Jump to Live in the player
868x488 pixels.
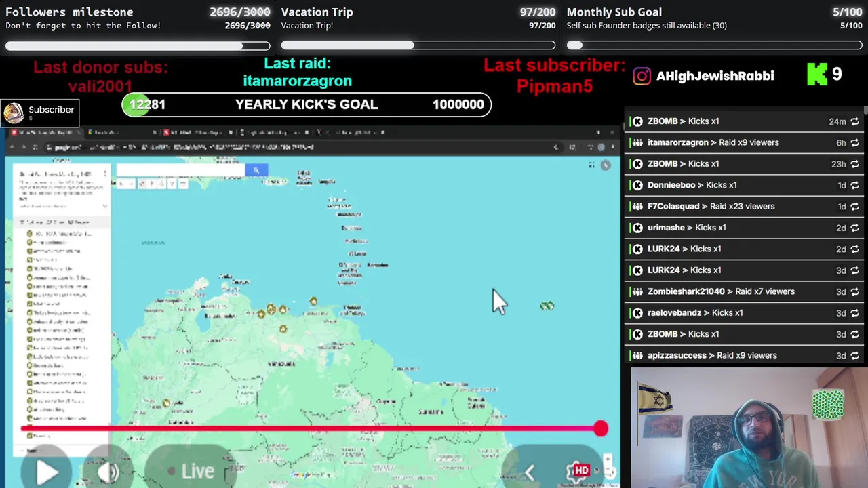pyautogui.click(x=191, y=471)
